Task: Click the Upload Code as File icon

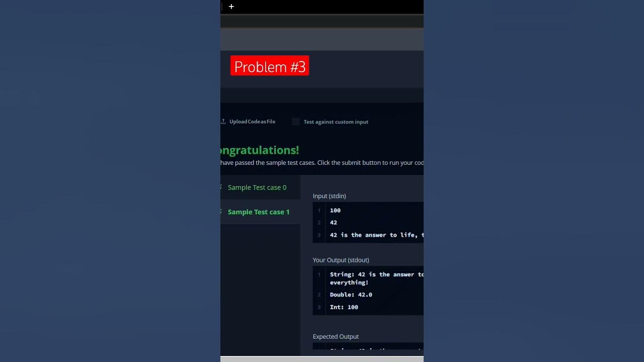Action: 223,122
